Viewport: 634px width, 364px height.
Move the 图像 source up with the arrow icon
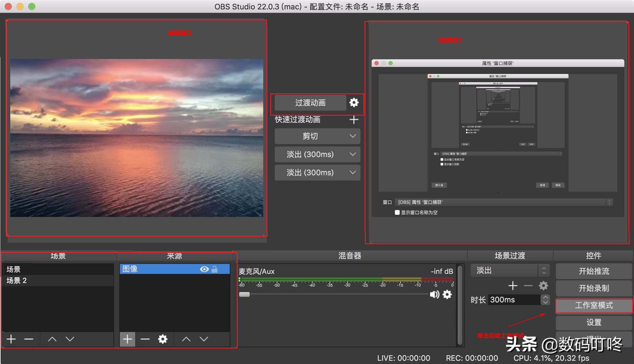186,339
